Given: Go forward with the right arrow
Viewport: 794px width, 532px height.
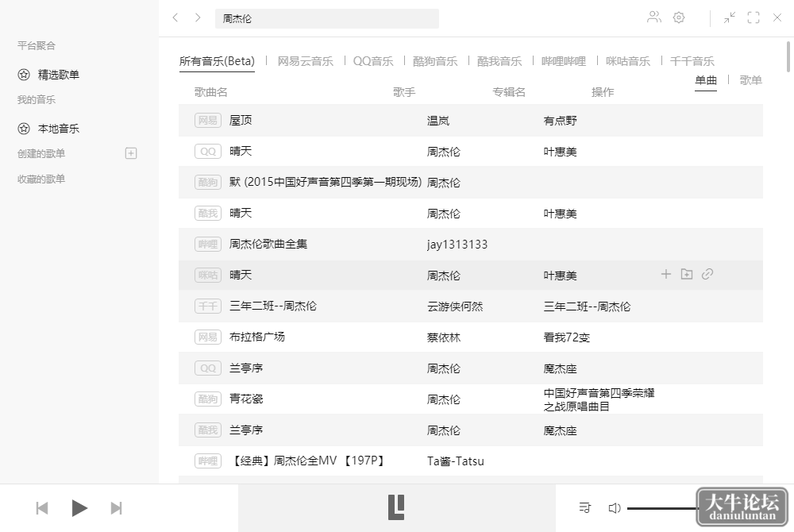Looking at the screenshot, I should coord(198,17).
